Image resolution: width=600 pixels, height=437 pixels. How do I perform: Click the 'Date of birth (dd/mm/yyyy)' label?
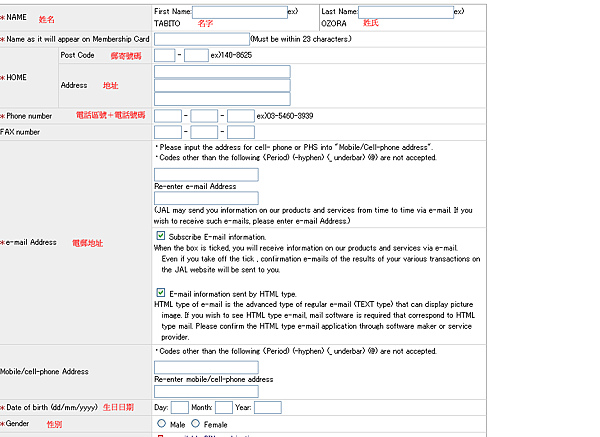(x=52, y=408)
